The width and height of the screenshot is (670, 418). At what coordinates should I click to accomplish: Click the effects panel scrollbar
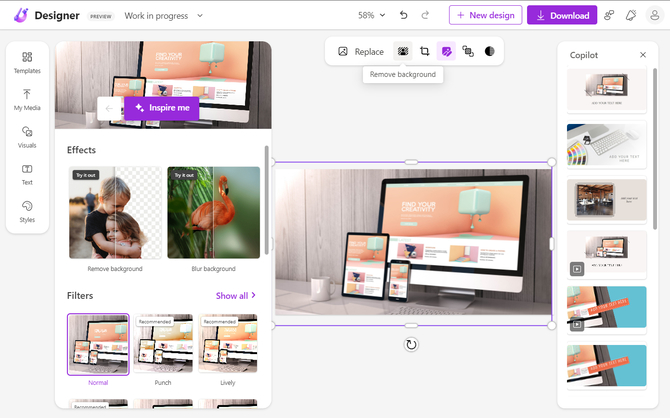pos(267,200)
